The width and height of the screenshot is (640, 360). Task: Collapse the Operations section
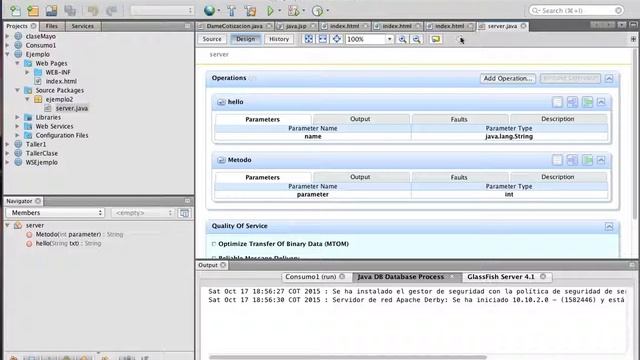point(609,78)
